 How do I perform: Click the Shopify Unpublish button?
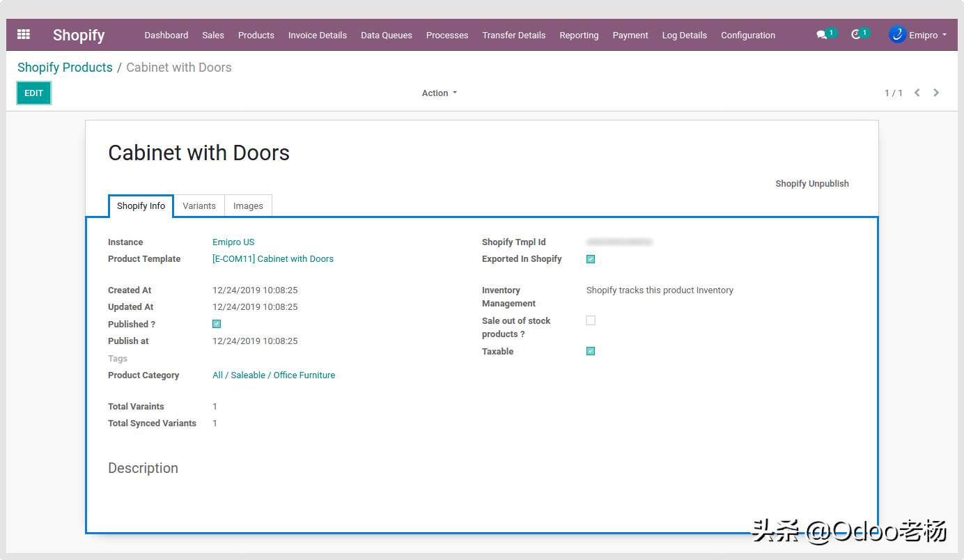pos(812,184)
